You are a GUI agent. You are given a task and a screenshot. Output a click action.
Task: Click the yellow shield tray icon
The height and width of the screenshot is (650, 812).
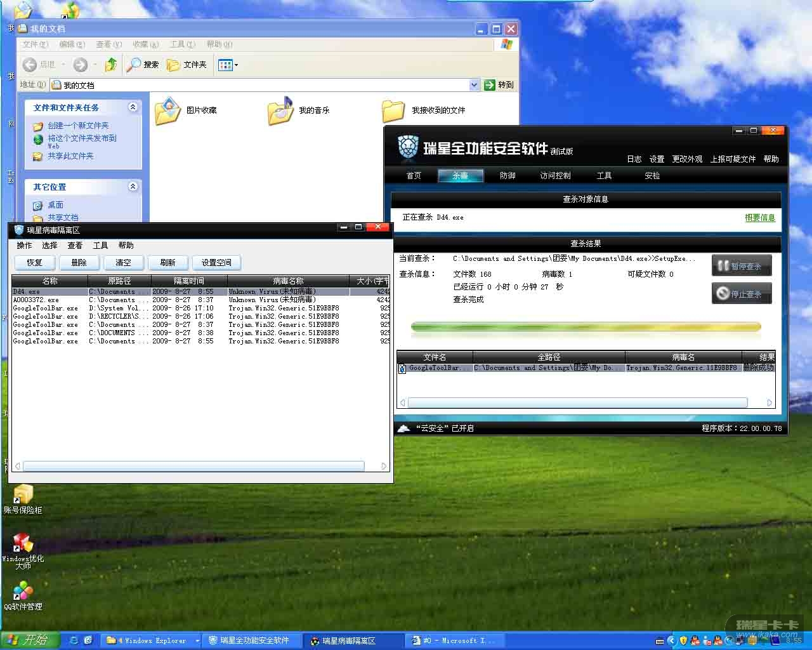683,641
